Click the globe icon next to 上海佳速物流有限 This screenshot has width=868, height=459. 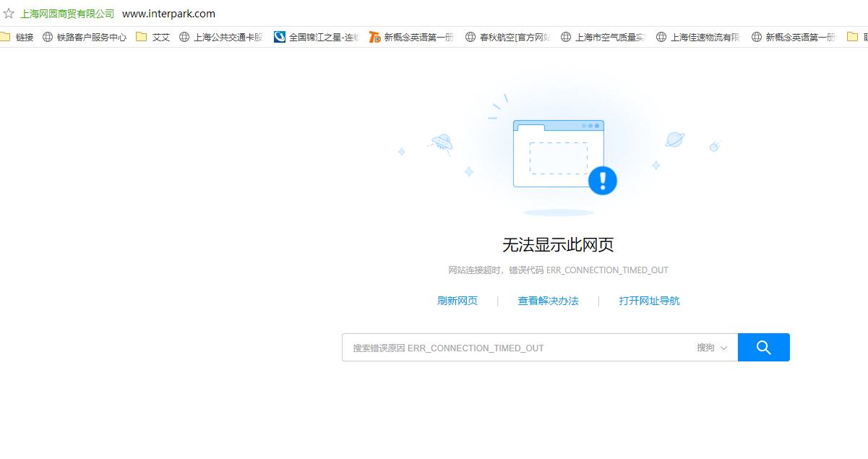[x=660, y=36]
